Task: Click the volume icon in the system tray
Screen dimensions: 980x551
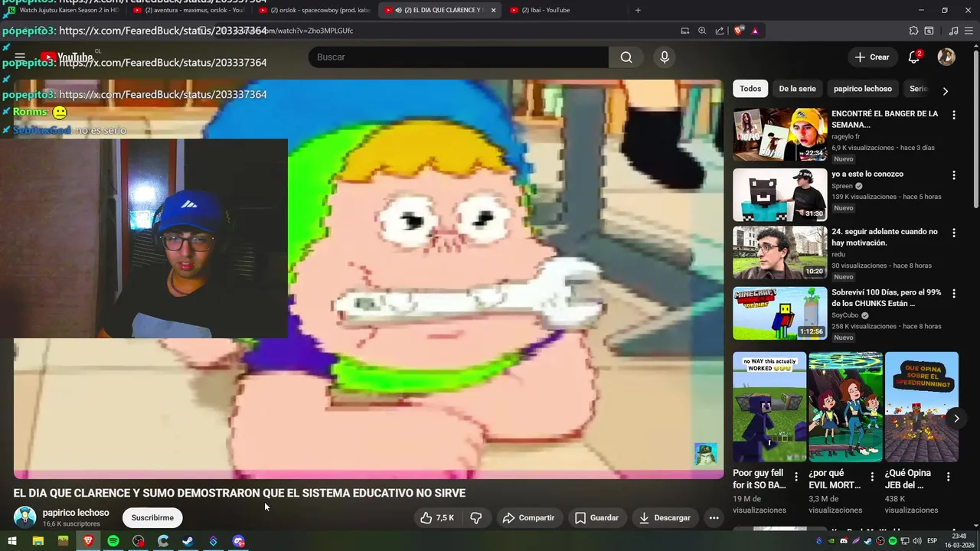Action: (917, 541)
